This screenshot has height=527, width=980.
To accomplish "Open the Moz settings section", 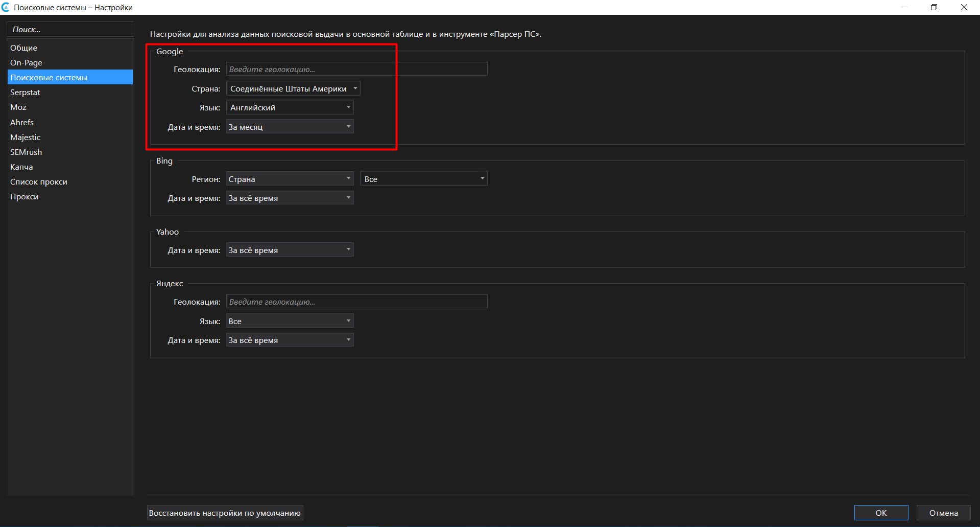I will click(x=70, y=107).
